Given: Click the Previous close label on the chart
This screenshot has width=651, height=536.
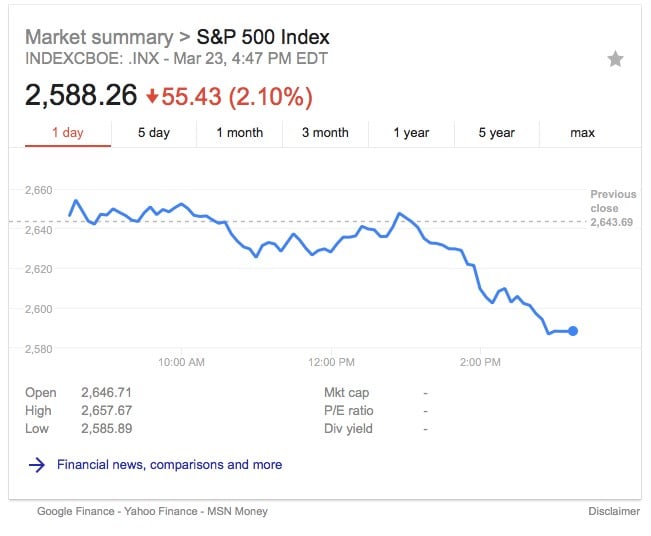Looking at the screenshot, I should point(612,201).
